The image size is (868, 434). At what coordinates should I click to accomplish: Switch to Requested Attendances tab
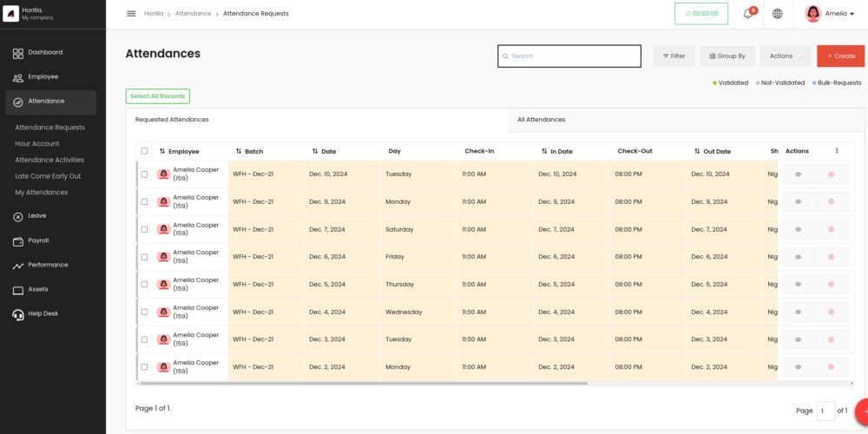coord(317,120)
